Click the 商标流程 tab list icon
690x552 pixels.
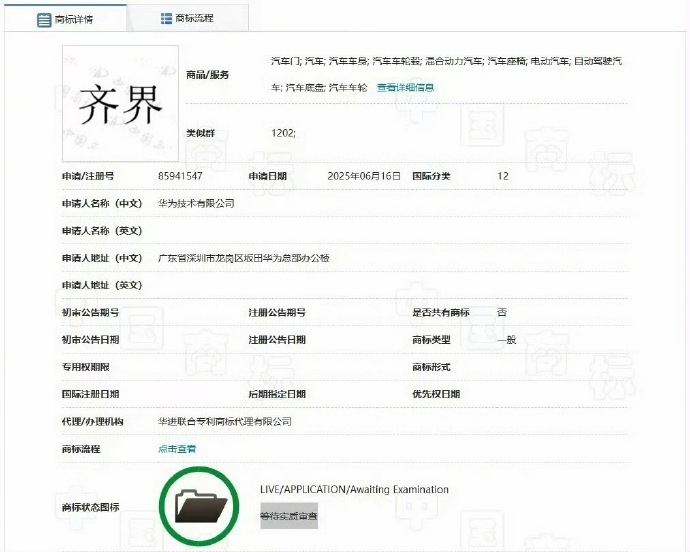tap(166, 18)
